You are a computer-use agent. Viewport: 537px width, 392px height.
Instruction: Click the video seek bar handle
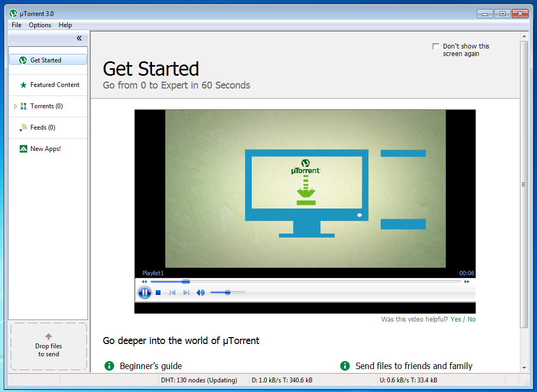click(x=186, y=282)
